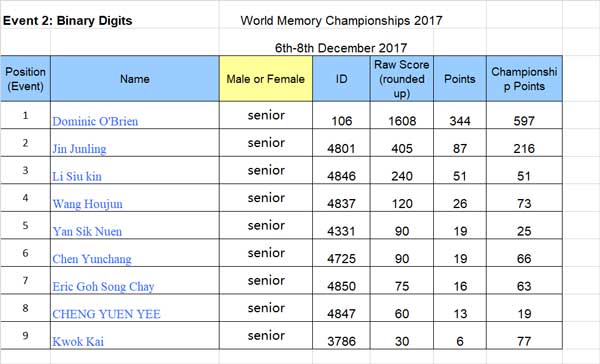Open the CHENG YUEN YEE link
This screenshot has height=364, width=600.
[106, 314]
